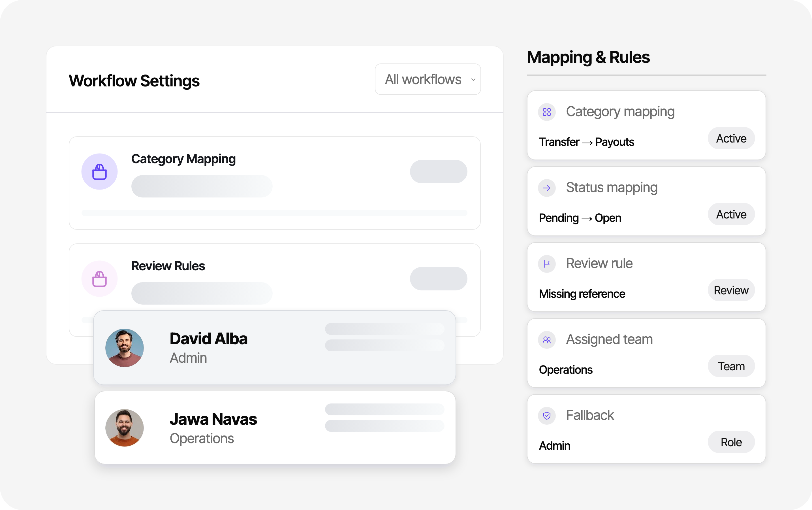
Task: Click the grid icon beside Category mapping
Action: pyautogui.click(x=547, y=112)
